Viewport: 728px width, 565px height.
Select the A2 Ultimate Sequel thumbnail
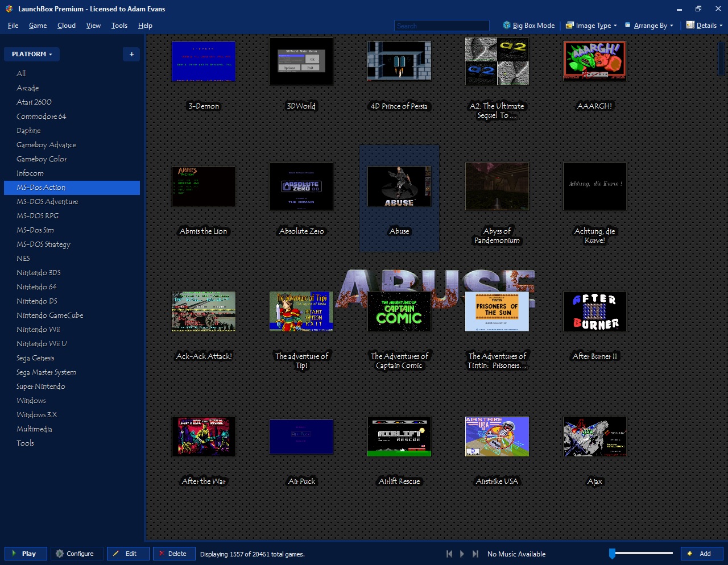pos(497,61)
